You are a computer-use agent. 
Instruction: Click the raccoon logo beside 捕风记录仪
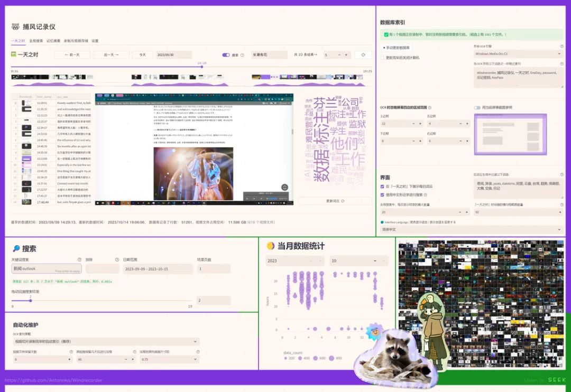(x=15, y=26)
